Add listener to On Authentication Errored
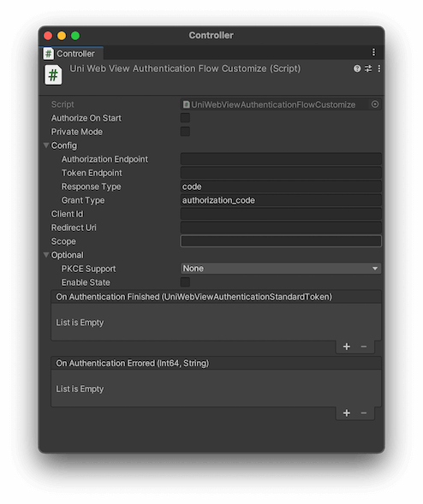The height and width of the screenshot is (504, 423). (347, 413)
